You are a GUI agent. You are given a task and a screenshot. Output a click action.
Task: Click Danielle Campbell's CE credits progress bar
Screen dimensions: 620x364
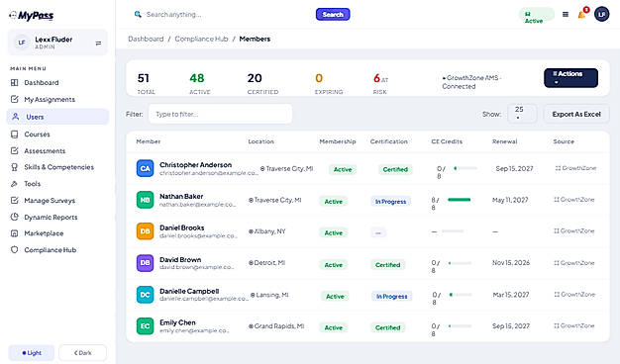461,295
